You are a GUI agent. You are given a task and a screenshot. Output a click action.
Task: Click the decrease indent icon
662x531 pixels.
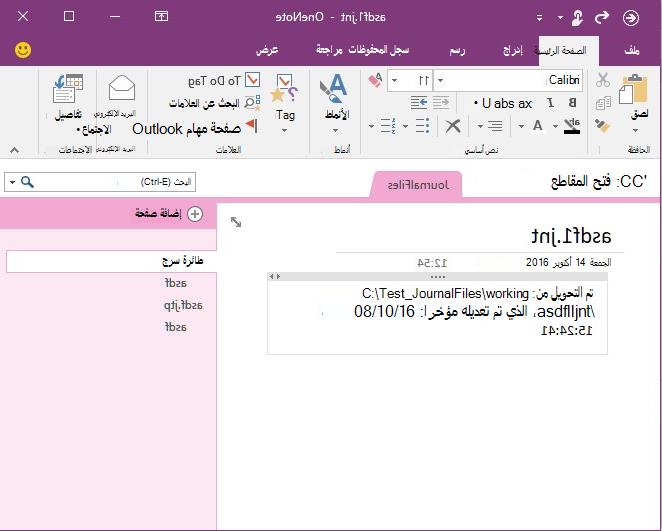click(441, 103)
